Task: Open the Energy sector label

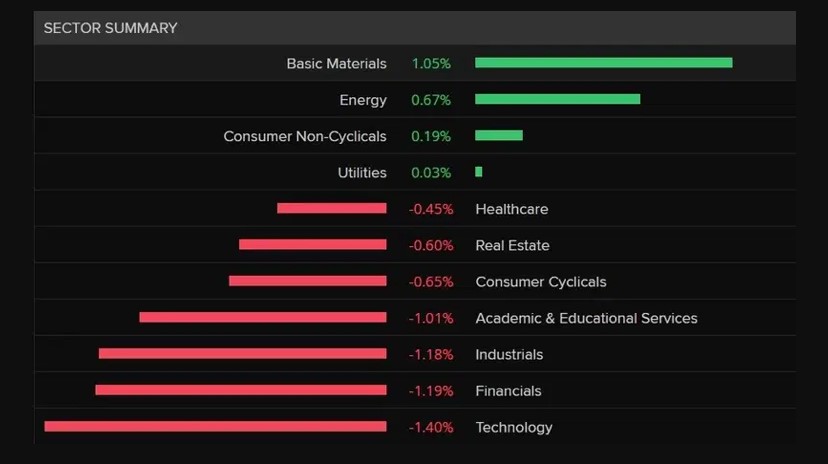Action: tap(362, 100)
